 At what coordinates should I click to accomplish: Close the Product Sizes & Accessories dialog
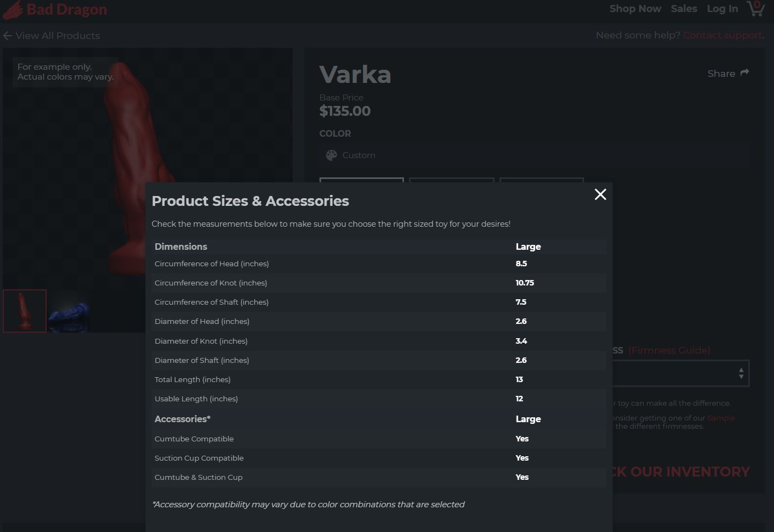[601, 194]
